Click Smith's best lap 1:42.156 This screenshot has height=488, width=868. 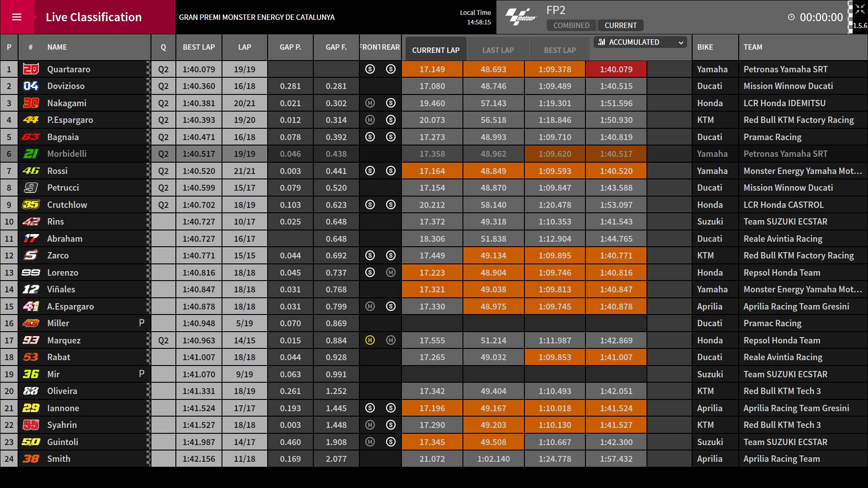coord(199,459)
